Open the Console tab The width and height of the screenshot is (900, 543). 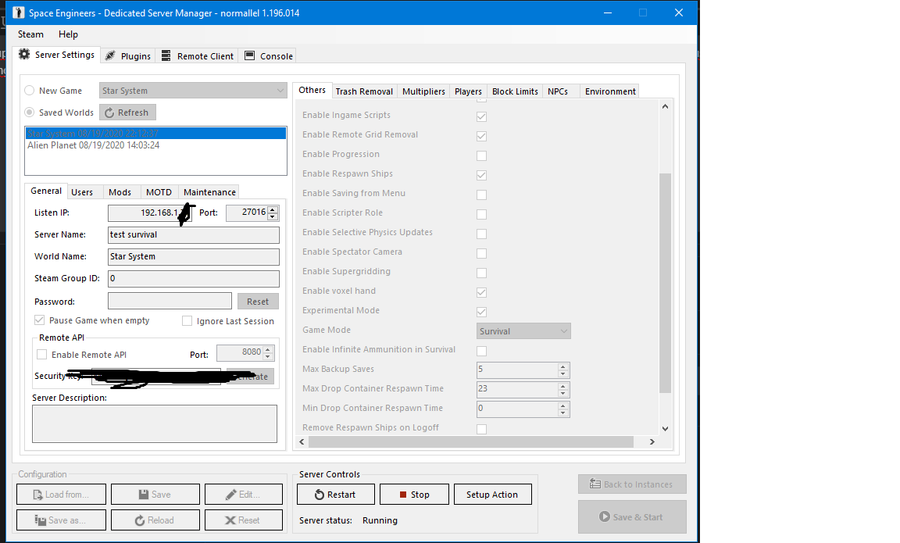click(269, 56)
